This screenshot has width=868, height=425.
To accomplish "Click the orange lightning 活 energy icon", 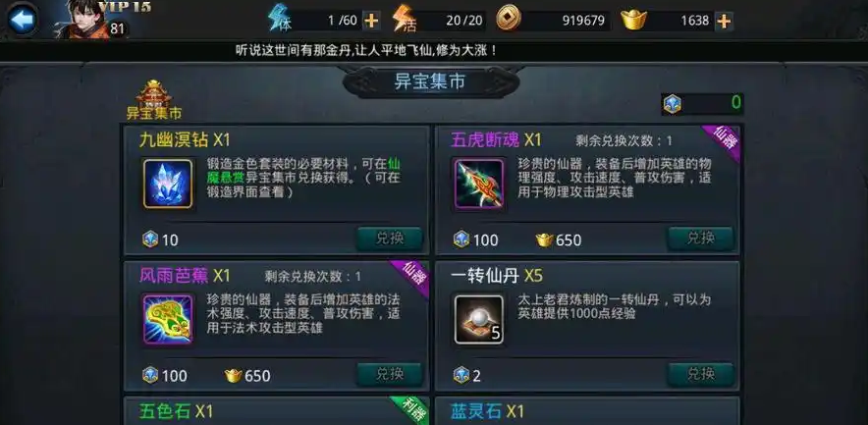I will (x=405, y=20).
